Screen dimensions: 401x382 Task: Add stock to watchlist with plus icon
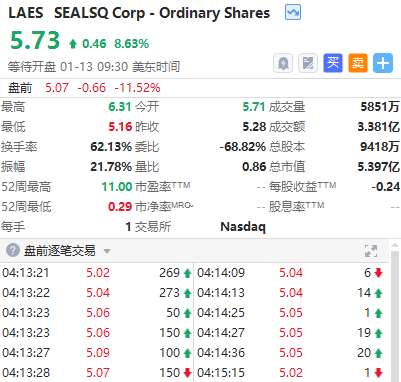tap(383, 63)
